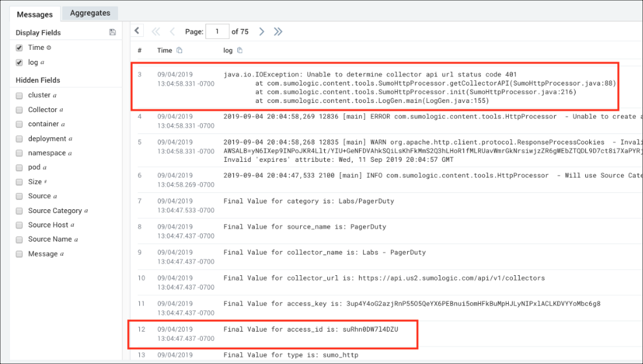Go to the previous results page
Screen dimensions: 643x364
click(172, 31)
